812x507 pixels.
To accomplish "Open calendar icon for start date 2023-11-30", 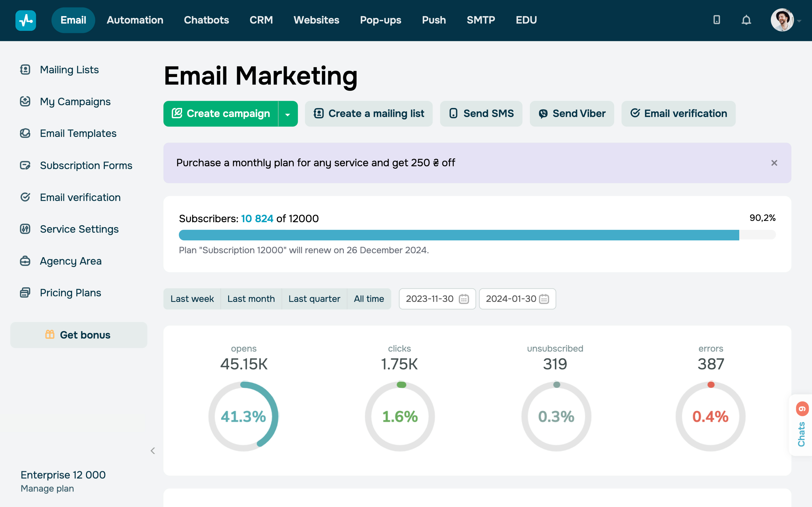I will [464, 299].
